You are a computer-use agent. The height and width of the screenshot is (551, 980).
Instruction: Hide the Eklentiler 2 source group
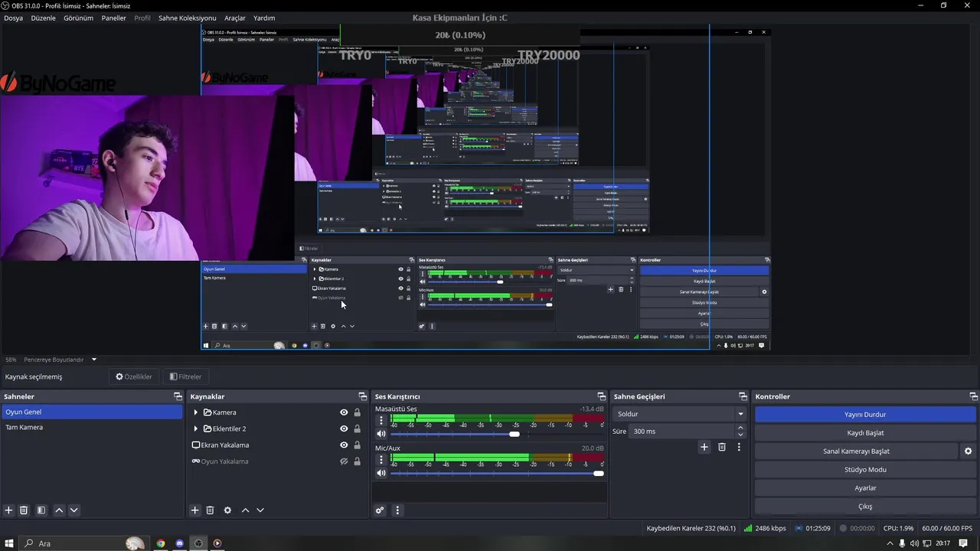click(344, 429)
